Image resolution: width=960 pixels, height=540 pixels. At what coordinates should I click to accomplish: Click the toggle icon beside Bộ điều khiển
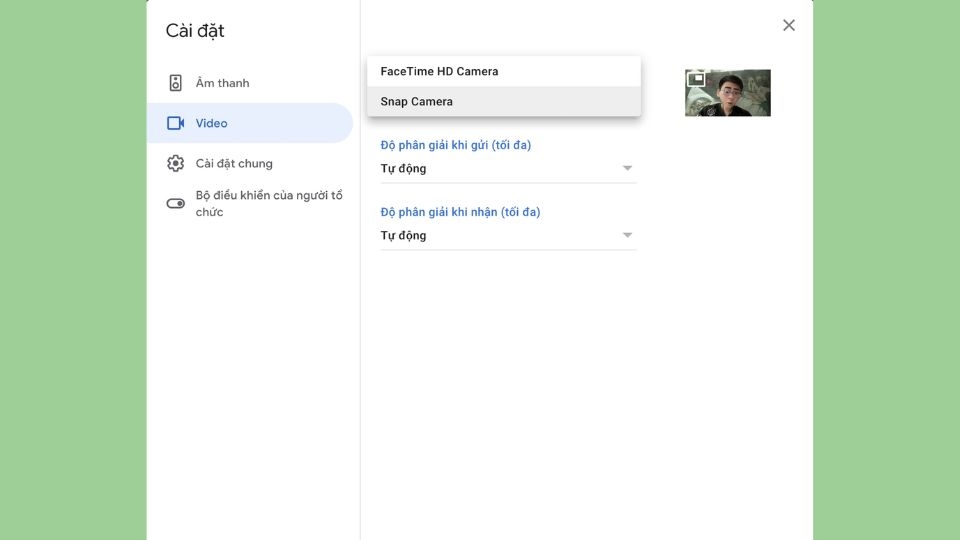176,203
